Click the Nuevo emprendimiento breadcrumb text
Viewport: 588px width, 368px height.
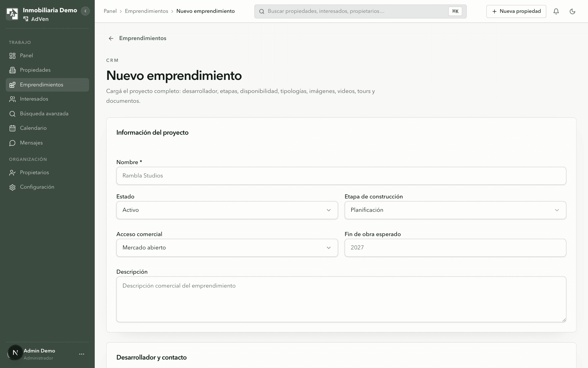206,11
